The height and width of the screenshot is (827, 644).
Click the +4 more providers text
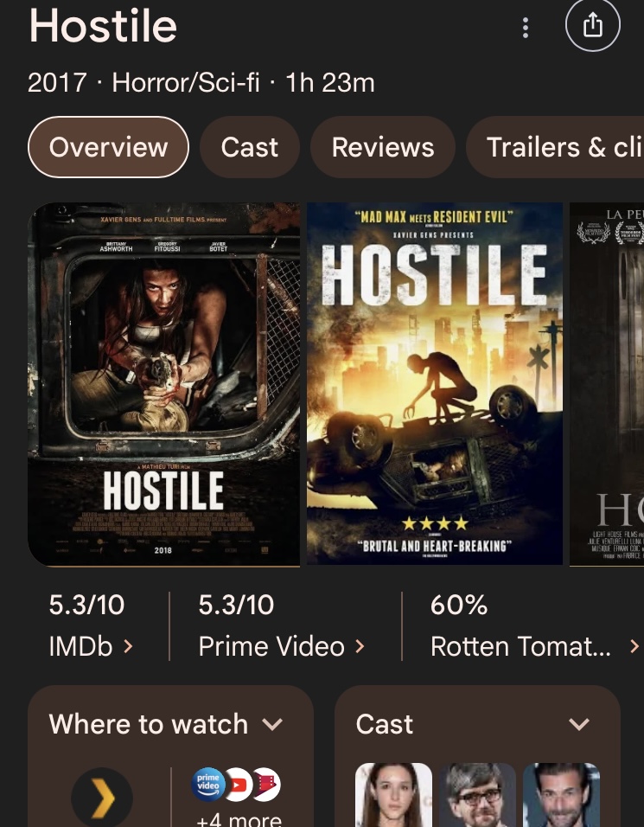(x=239, y=819)
